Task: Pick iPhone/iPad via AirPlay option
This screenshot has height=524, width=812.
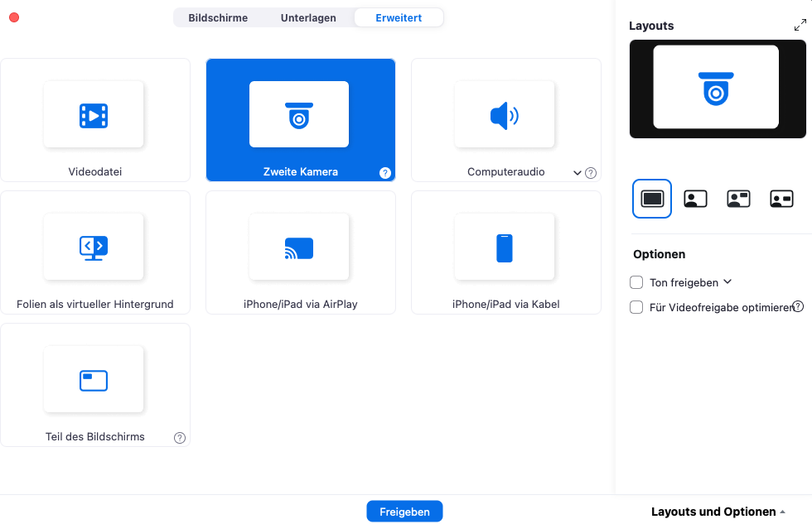Action: click(300, 252)
